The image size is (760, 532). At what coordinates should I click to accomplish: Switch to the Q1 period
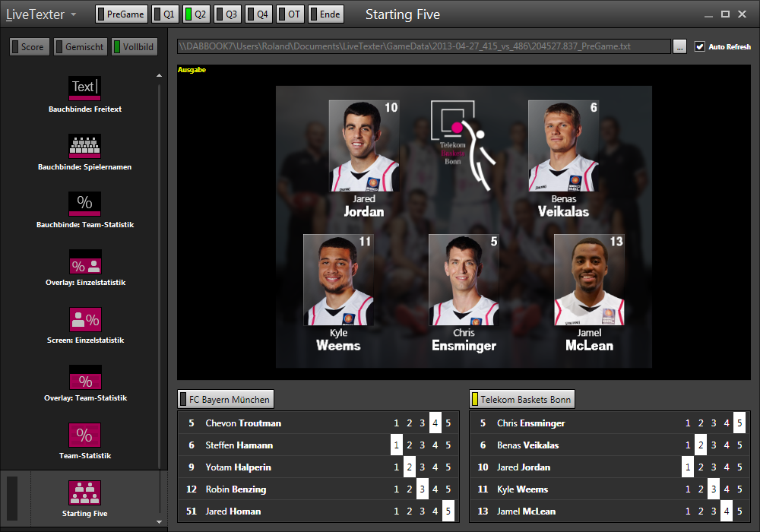[165, 14]
